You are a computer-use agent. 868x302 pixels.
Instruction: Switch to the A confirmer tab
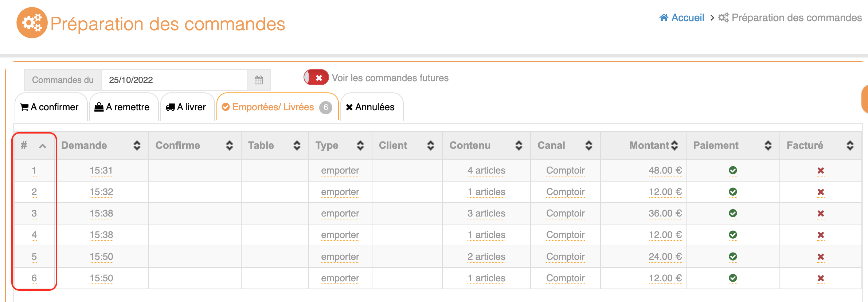coord(50,107)
